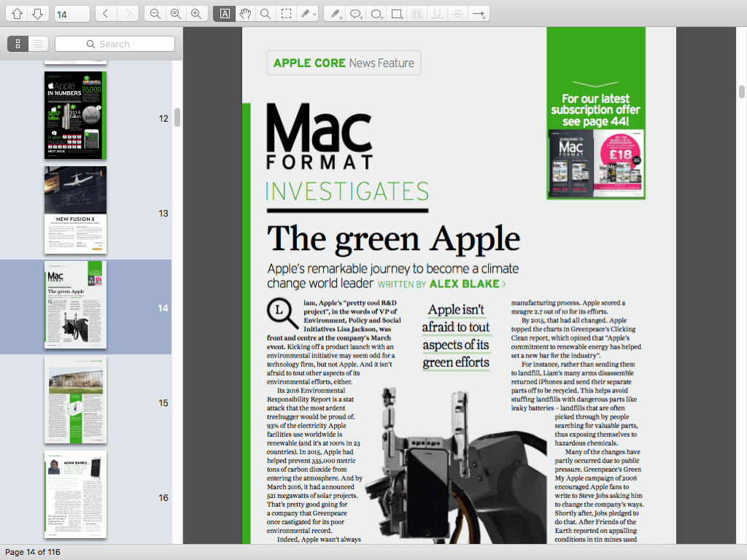Viewport: 747px width, 560px height.
Task: Click the sidebar thumbnail scrollbar handle
Action: pyautogui.click(x=177, y=117)
